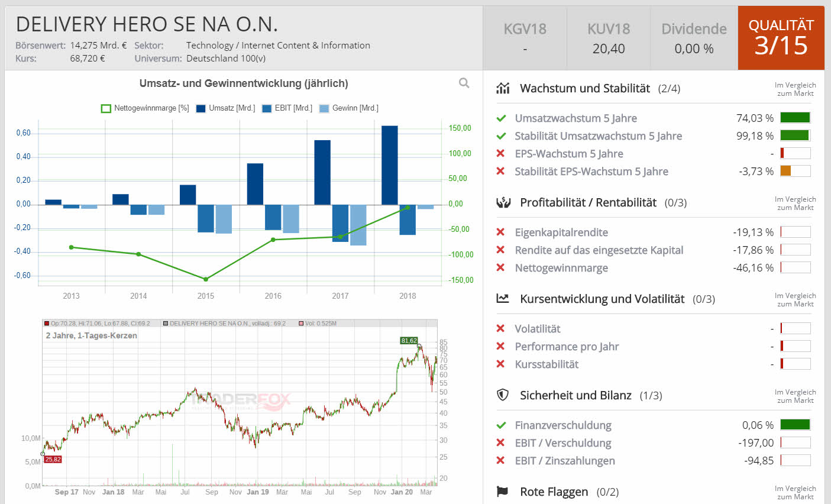
Task: Click the Profitabilität / Rentabilität heading
Action: pyautogui.click(x=588, y=202)
